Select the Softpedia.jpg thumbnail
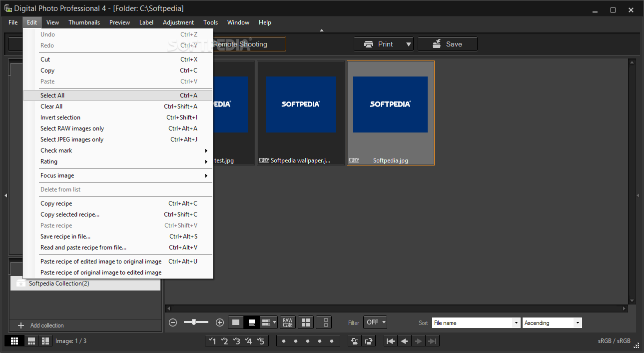This screenshot has height=353, width=644. pos(391,113)
